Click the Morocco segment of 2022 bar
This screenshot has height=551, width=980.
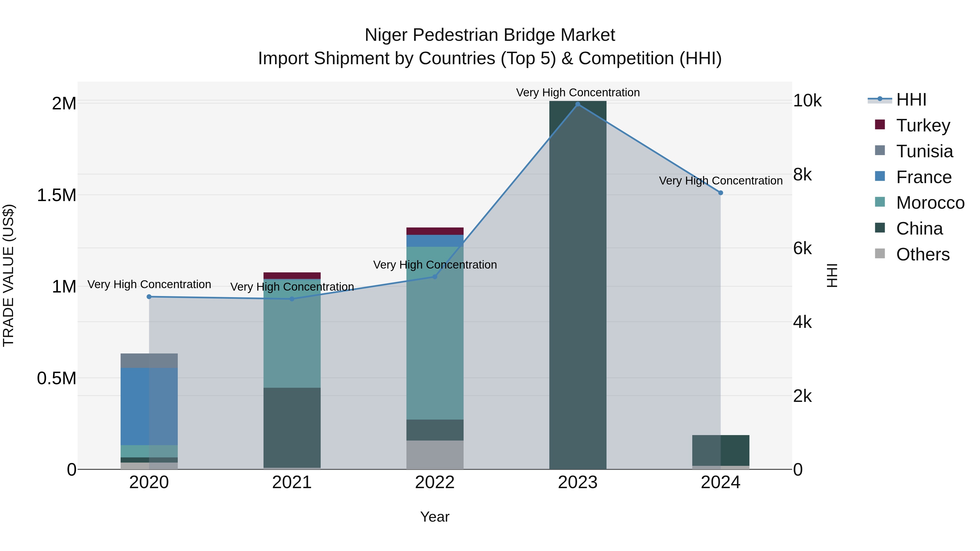pyautogui.click(x=435, y=333)
